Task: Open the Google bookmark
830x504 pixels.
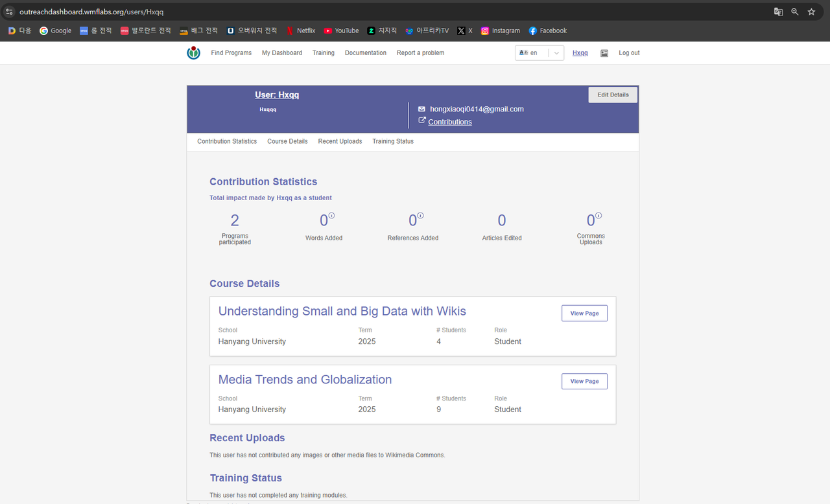Action: (56, 30)
